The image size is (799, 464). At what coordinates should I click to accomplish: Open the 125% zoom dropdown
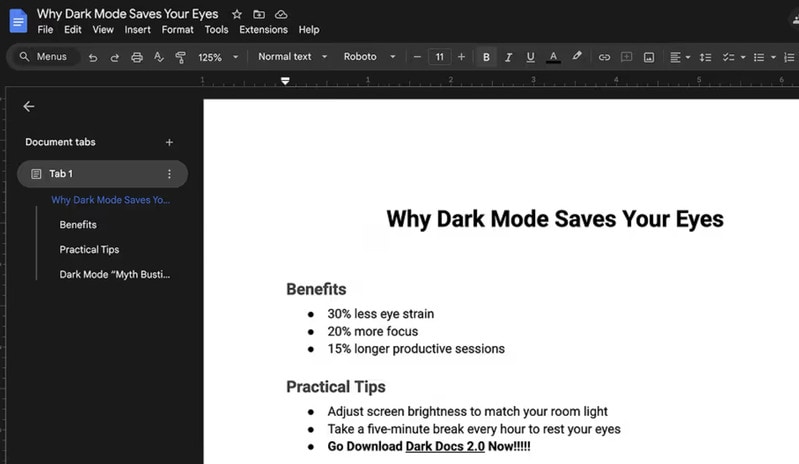[218, 57]
